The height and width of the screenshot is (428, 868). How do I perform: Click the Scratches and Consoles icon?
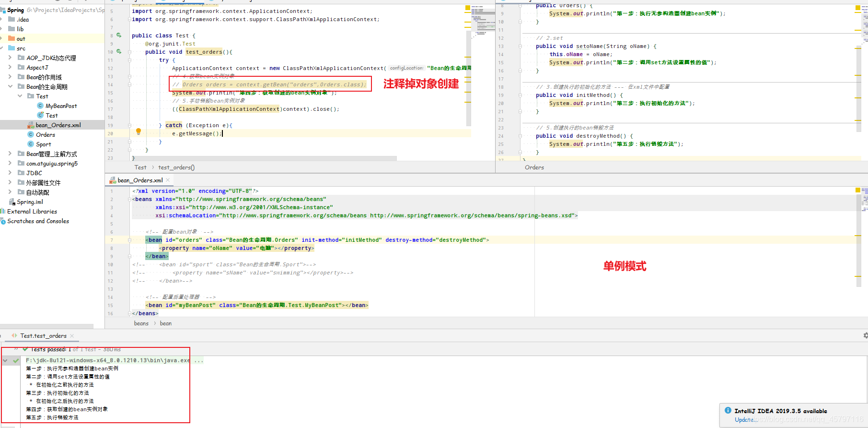coord(3,221)
